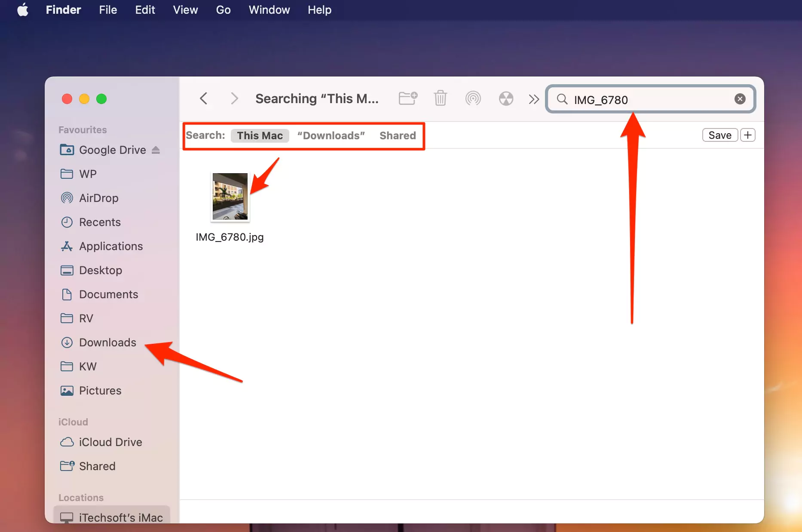Open the Help menu

(x=319, y=9)
